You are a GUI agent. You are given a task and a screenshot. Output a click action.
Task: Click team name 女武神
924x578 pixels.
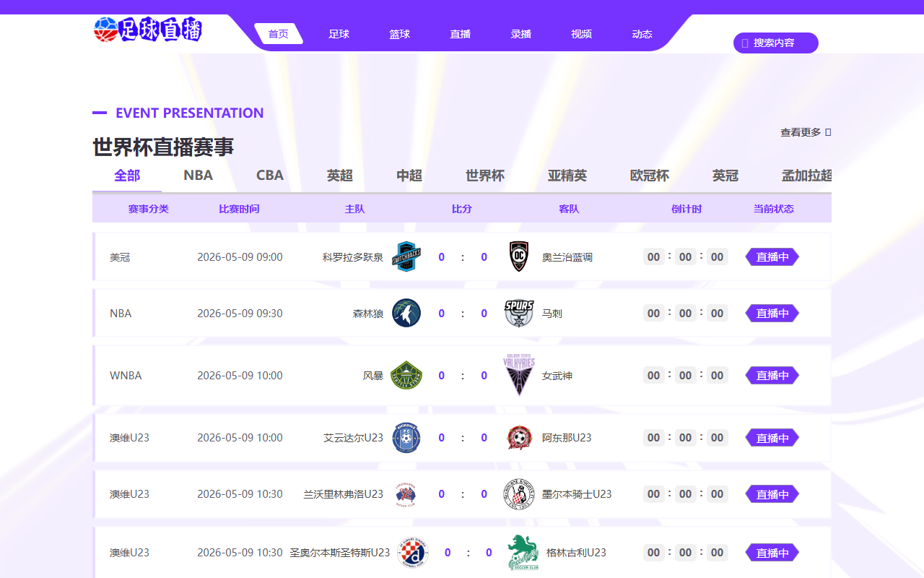click(557, 376)
